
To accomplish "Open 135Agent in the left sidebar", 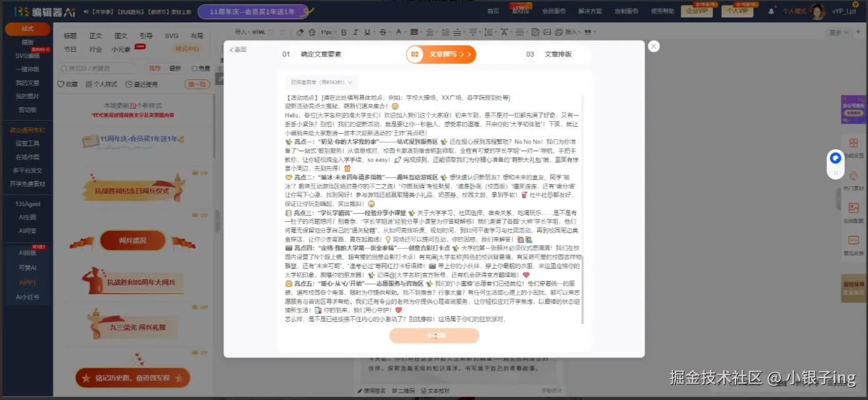I will coord(27,204).
